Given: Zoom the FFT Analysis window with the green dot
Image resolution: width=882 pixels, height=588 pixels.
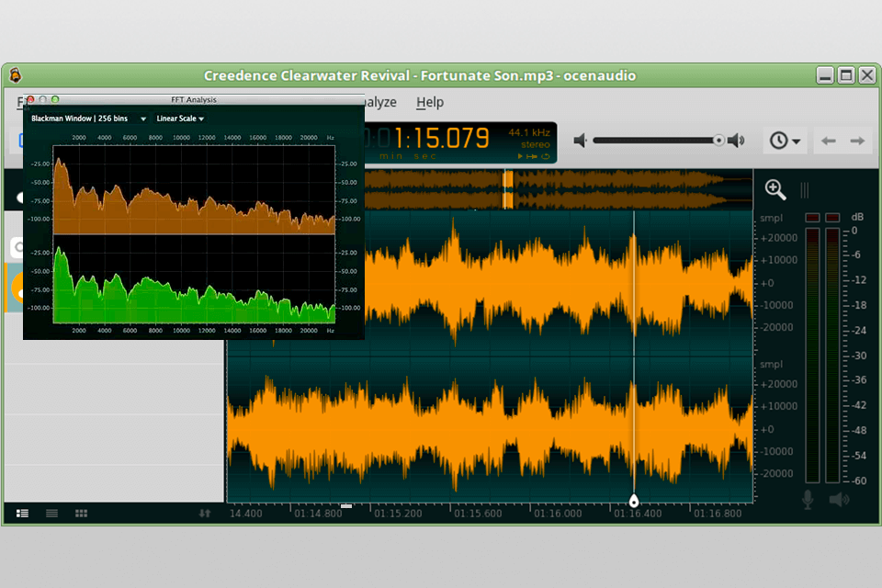Looking at the screenshot, I should 55,99.
